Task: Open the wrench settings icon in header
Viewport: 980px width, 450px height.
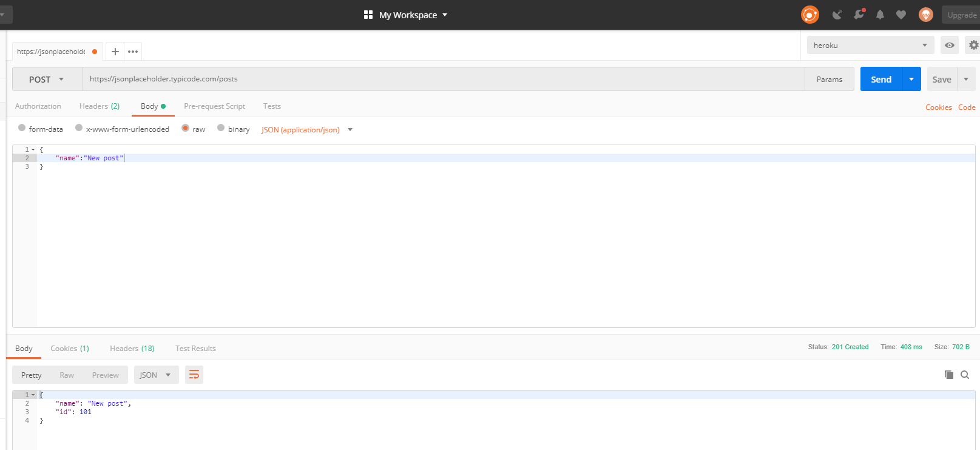Action: pos(859,15)
